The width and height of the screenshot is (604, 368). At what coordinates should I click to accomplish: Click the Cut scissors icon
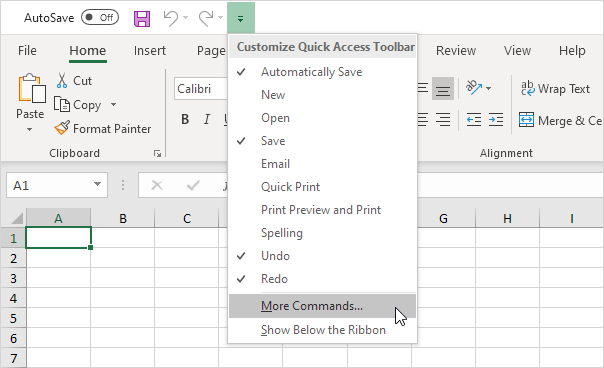[x=62, y=81]
